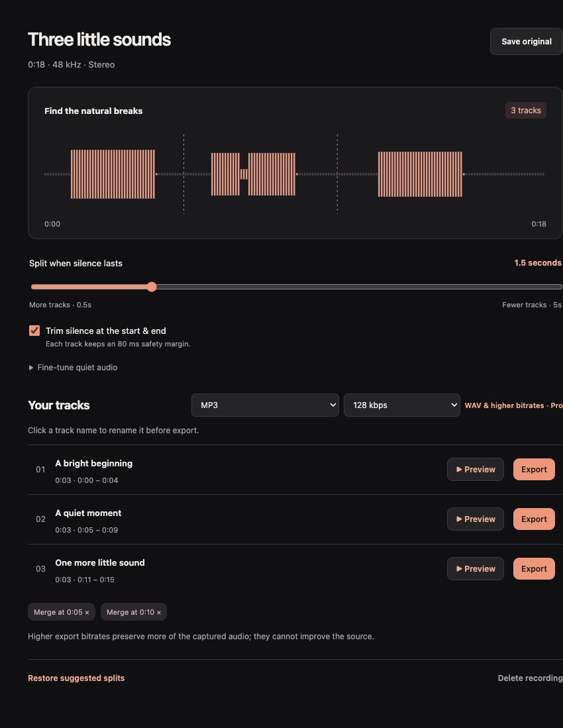
Task: Click third waveform block near the end
Action: [420, 174]
